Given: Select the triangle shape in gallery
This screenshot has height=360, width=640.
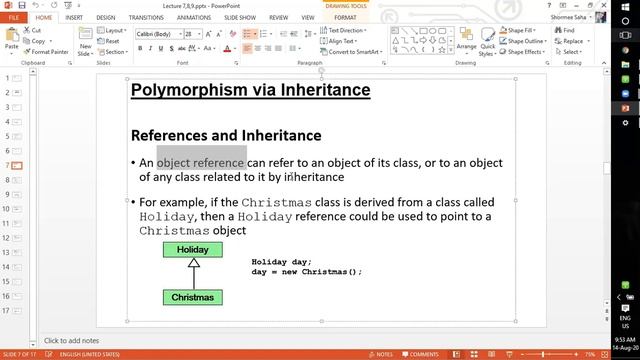Looking at the screenshot, I should (x=396, y=40).
